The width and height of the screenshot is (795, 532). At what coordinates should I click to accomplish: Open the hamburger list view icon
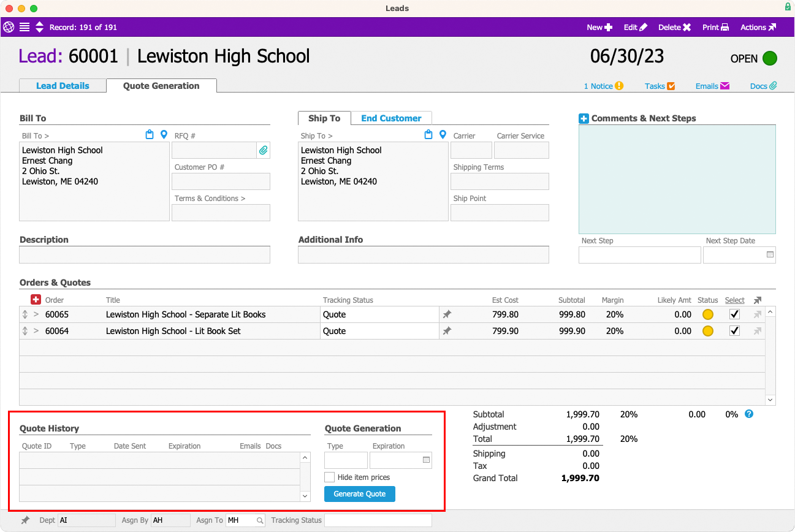tap(25, 27)
